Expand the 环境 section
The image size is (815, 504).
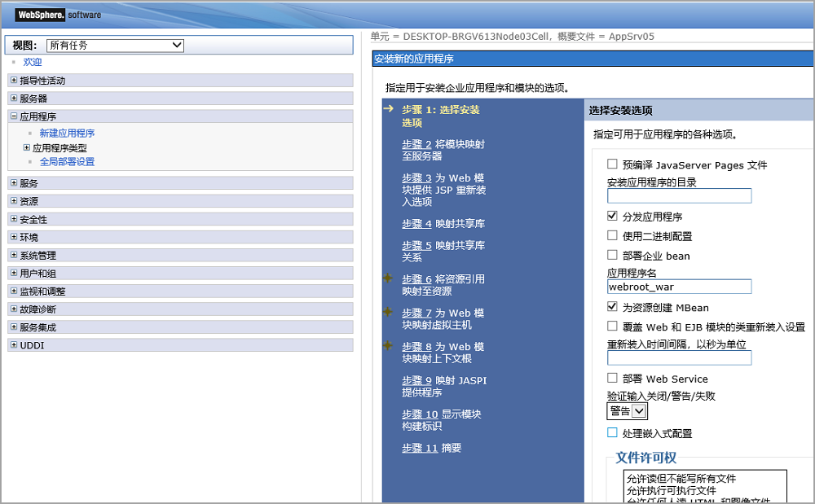click(14, 236)
